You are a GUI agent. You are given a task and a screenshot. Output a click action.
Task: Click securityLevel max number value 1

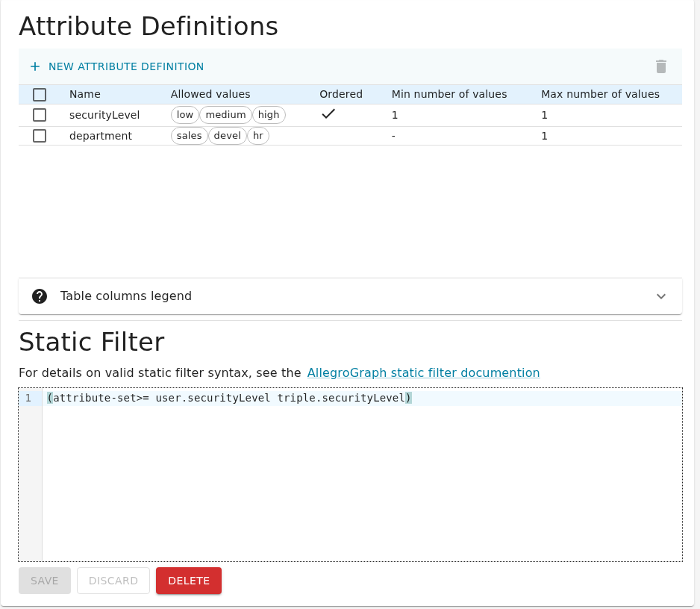click(x=544, y=115)
